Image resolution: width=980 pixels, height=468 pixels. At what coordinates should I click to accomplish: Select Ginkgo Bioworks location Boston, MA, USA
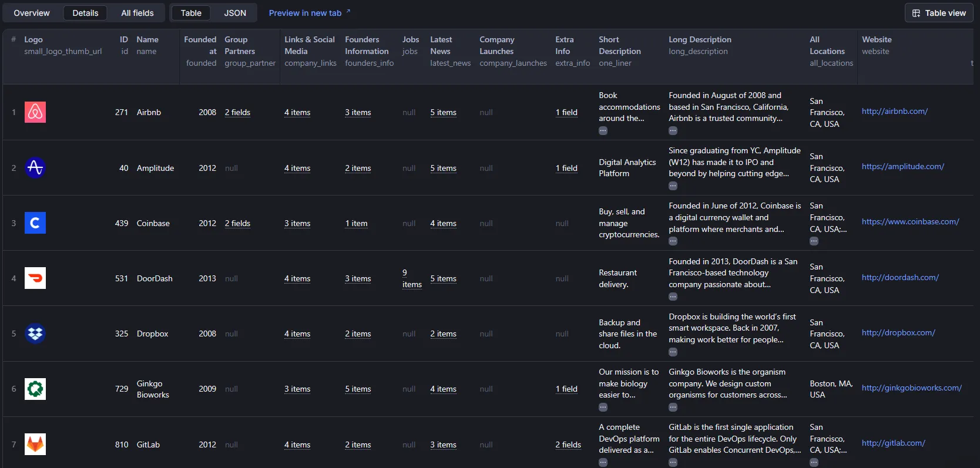831,389
